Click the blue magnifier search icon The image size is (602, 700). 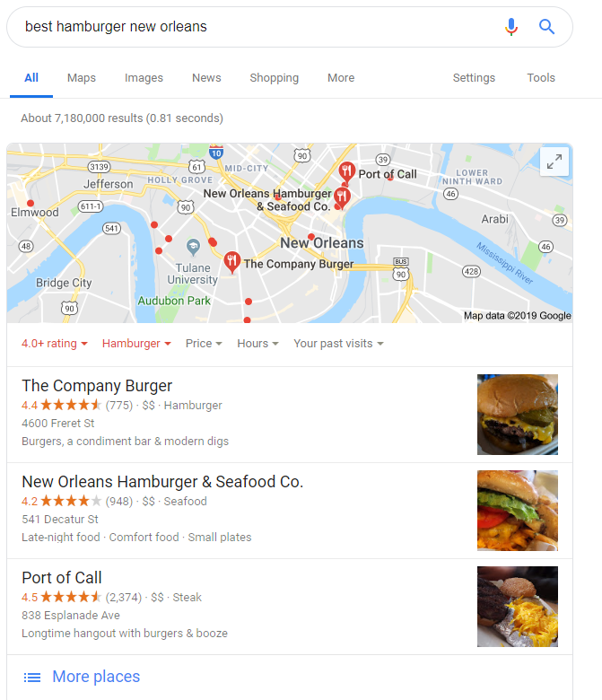coord(546,27)
